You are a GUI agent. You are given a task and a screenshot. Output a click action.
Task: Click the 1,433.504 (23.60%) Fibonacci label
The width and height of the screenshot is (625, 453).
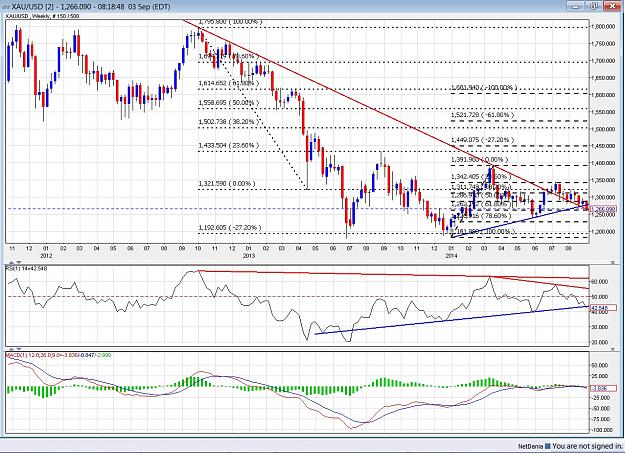point(229,145)
